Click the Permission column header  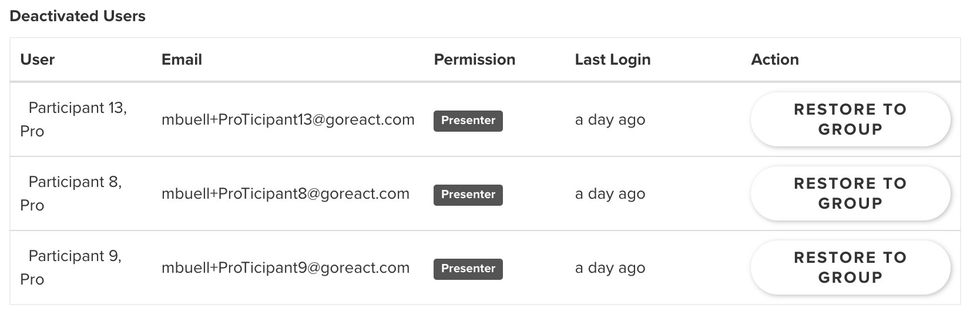point(475,59)
